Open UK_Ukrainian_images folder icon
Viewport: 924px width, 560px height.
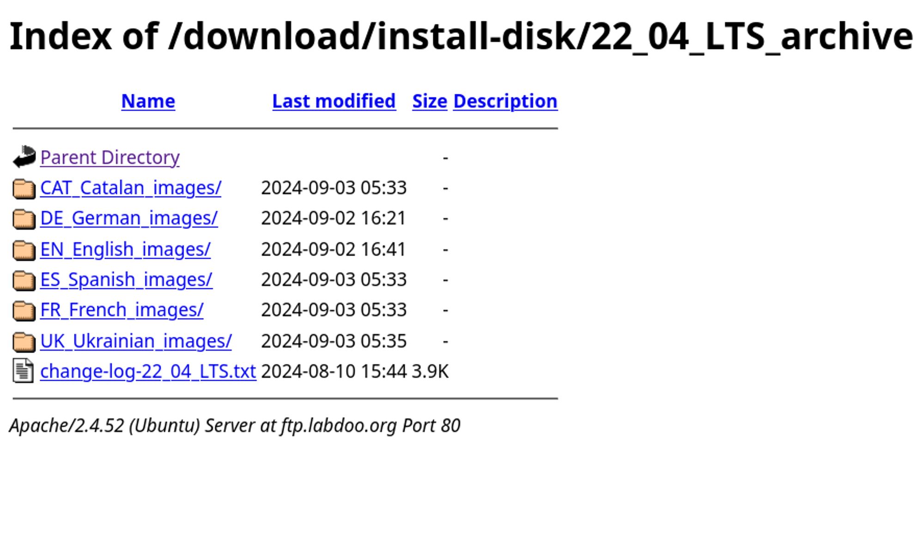coord(23,340)
